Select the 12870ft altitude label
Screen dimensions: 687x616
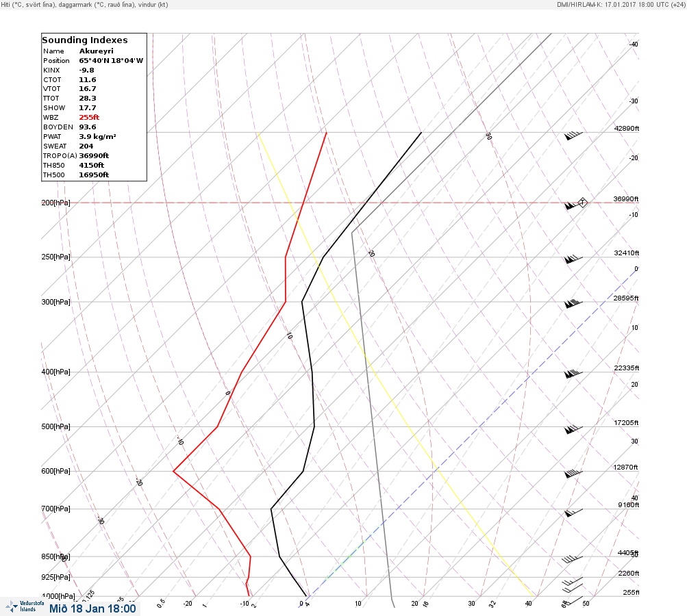[625, 467]
